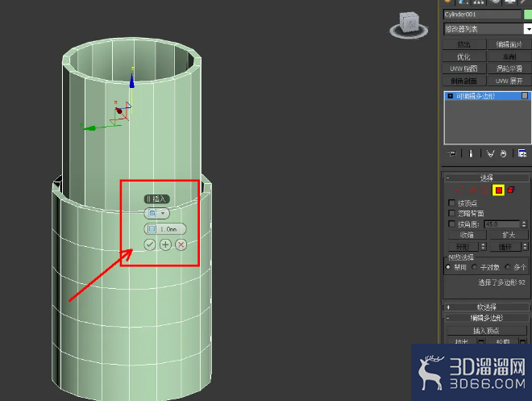
Task: Open the Modify panel tab icon
Action: point(462,2)
